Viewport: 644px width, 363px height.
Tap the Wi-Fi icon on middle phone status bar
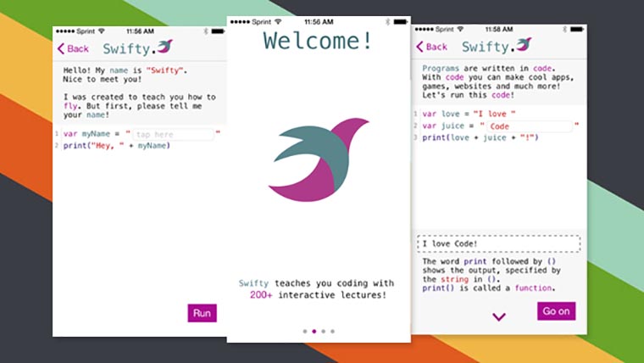tap(278, 22)
